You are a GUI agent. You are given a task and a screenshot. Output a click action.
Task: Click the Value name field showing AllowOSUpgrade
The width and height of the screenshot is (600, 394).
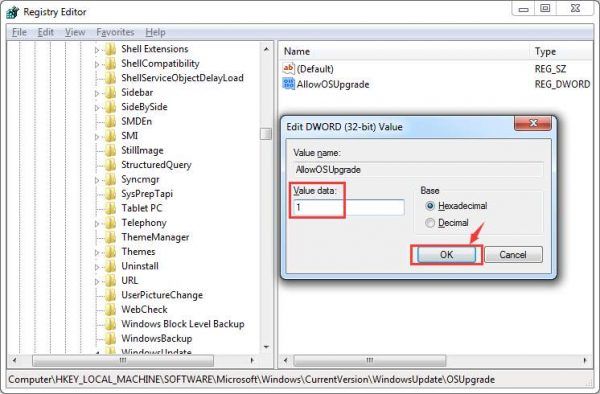pos(418,169)
